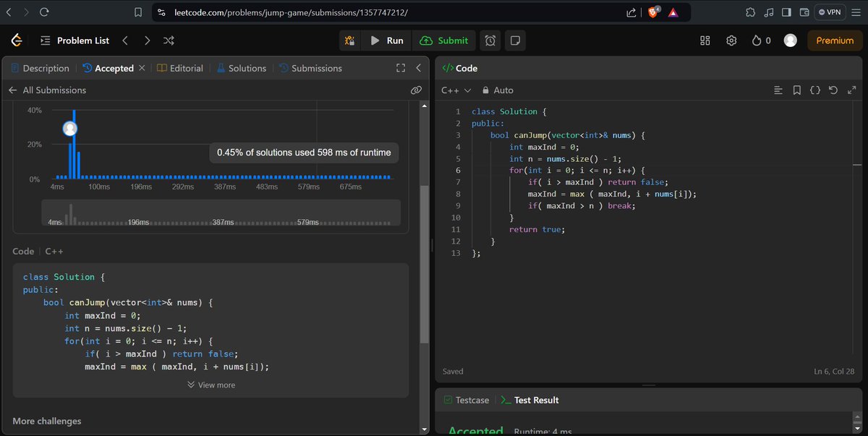Viewport: 868px width, 436px height.
Task: Click the leetcode.com URL address bar
Action: click(x=292, y=12)
